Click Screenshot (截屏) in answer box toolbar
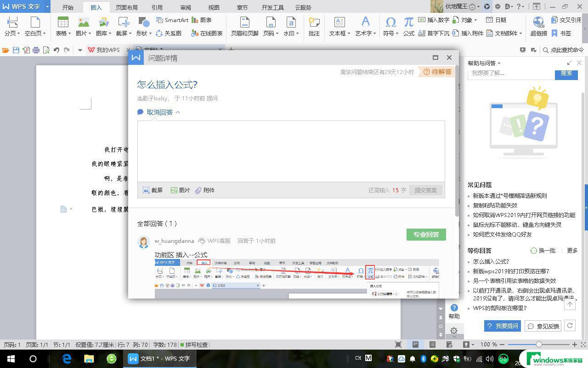Image resolution: width=588 pixels, height=368 pixels. (x=153, y=190)
